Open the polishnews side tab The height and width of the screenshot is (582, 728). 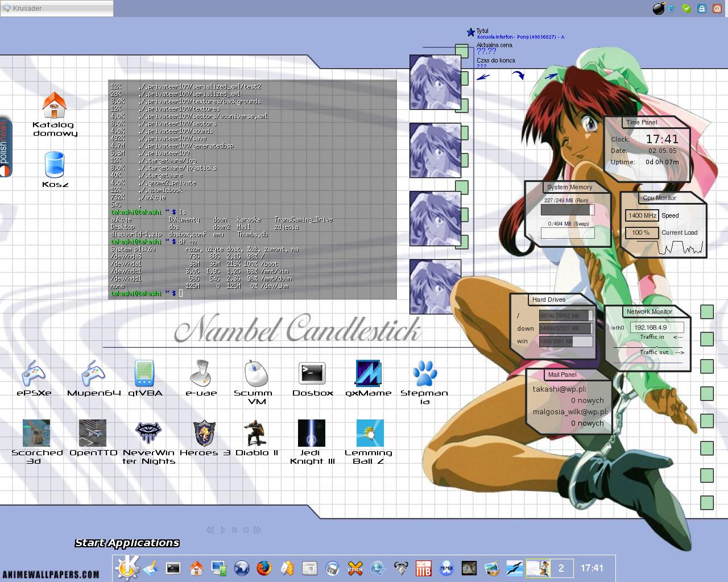pyautogui.click(x=5, y=148)
